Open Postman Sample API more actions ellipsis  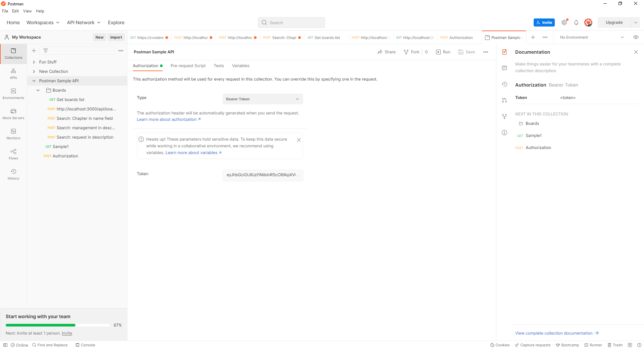tap(486, 52)
